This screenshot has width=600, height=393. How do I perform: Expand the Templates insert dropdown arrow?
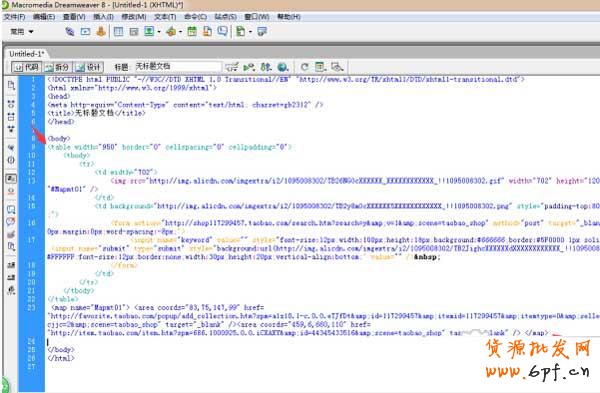click(x=251, y=32)
